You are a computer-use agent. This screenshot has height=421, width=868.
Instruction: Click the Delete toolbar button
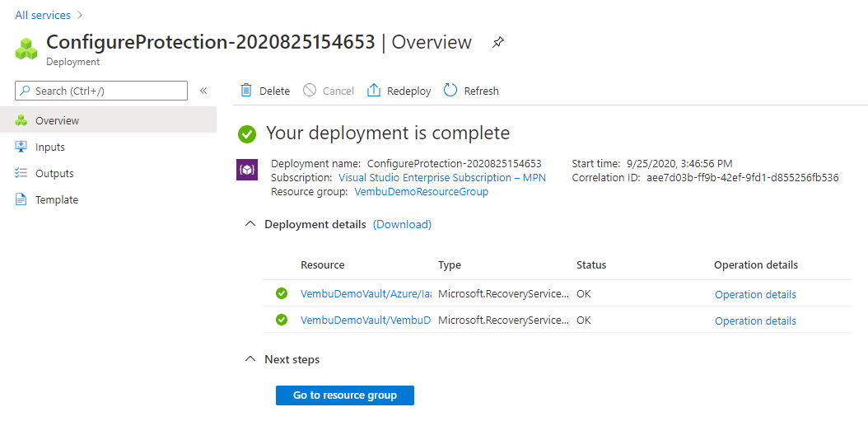(x=265, y=91)
